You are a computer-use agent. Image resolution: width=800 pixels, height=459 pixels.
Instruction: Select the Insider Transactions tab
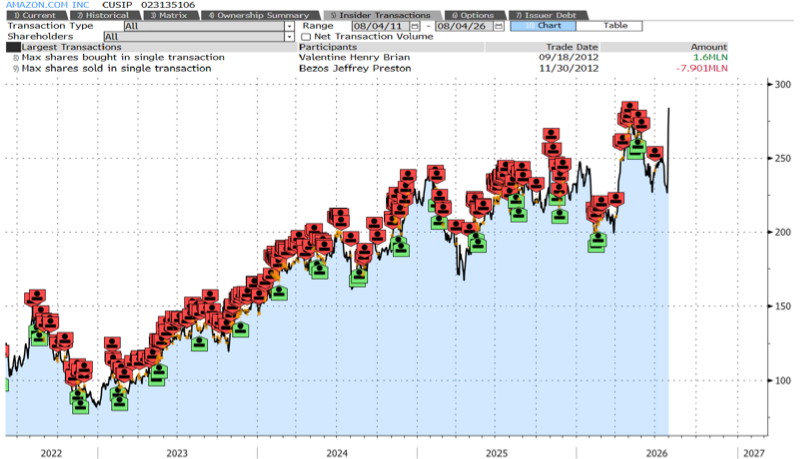[382, 15]
